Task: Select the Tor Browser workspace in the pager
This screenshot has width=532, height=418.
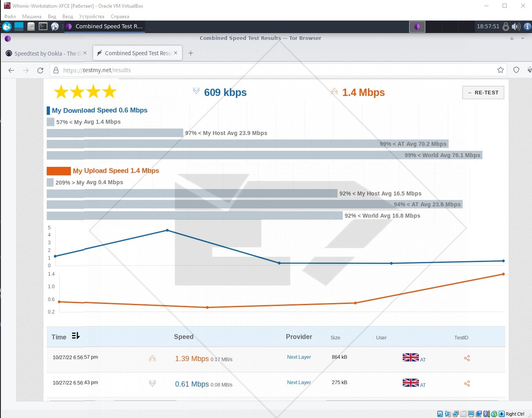Action: tap(417, 27)
